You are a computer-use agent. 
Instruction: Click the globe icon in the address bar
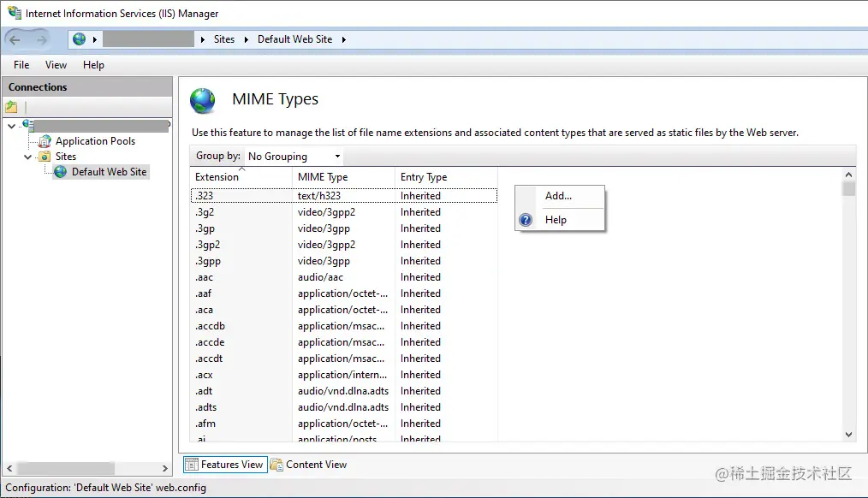(79, 39)
